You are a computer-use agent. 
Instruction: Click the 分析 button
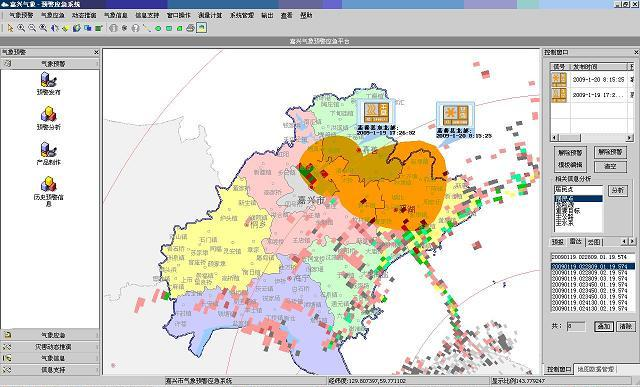click(x=618, y=190)
